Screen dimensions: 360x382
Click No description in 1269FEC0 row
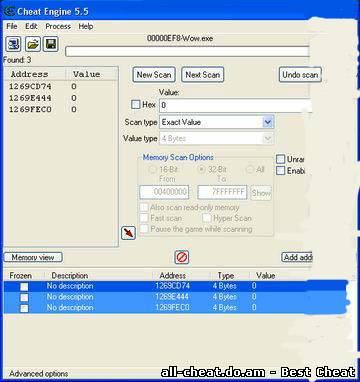70,308
